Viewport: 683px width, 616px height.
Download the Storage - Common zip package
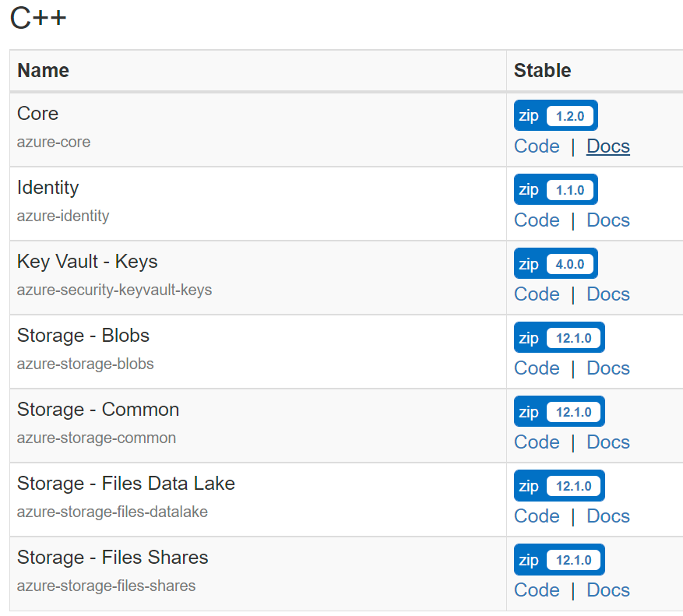[558, 411]
